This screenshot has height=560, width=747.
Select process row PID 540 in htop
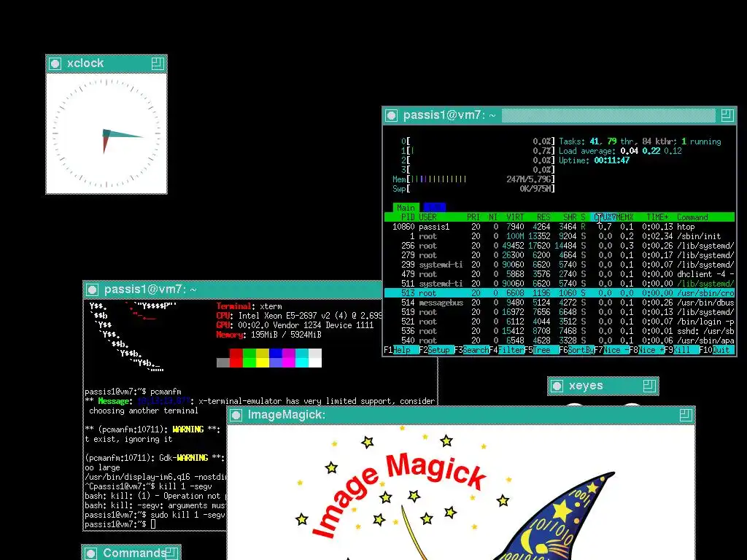[x=560, y=341]
